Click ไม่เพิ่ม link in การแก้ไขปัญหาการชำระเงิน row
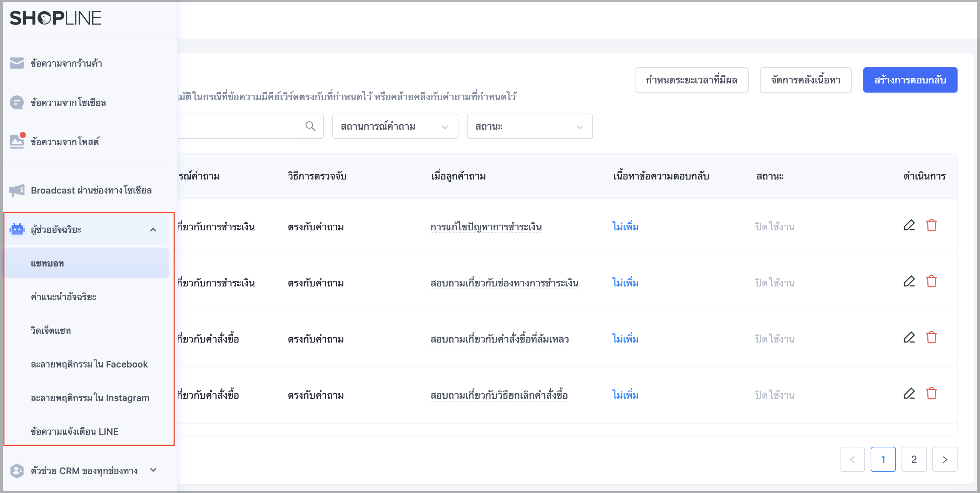Screen dimensions: 980x493 [625, 227]
